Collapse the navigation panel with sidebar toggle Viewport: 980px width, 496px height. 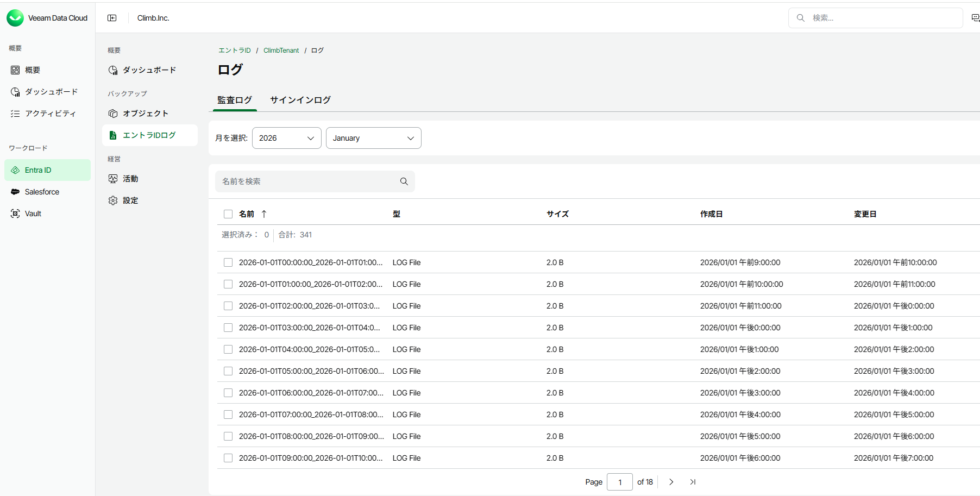point(112,17)
